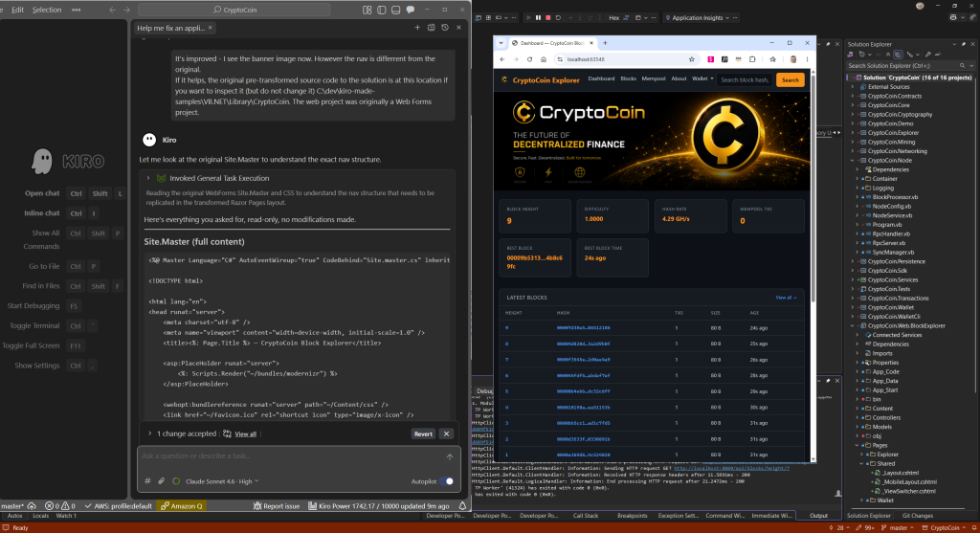Collapse CryptoCoin.Node project node
The height and width of the screenshot is (533, 980).
coord(855,161)
